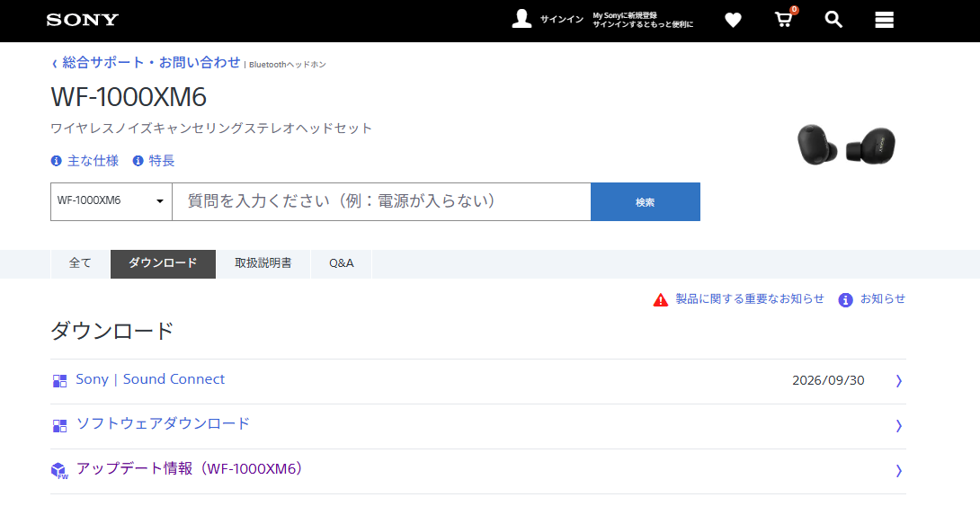Open the WF-1000XM6 model dropdown
The width and height of the screenshot is (980, 524).
tap(111, 201)
